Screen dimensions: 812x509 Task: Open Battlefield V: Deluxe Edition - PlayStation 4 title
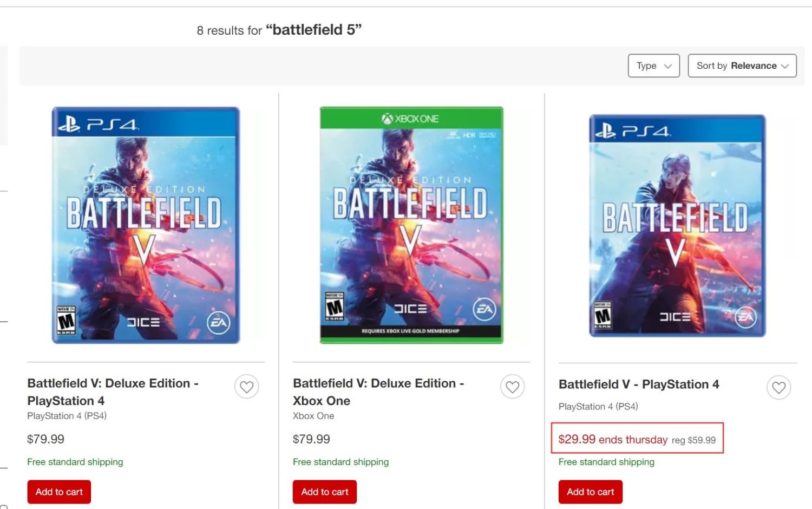click(x=113, y=391)
